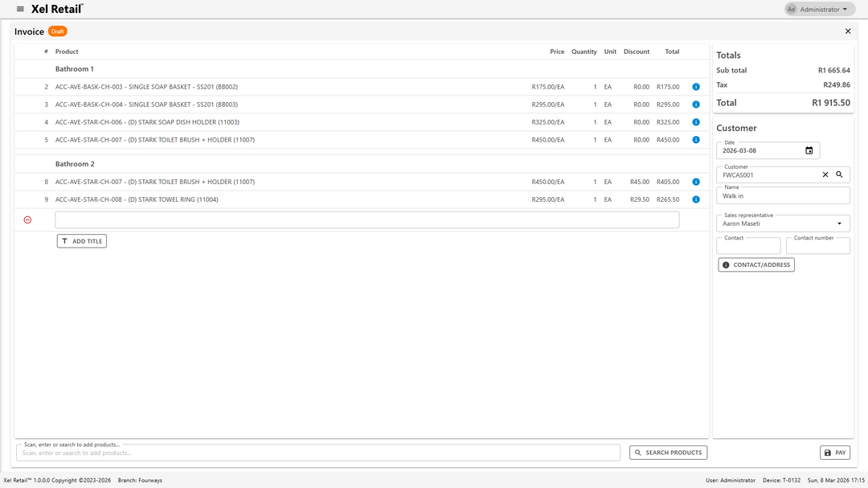Remove the empty line with red minus icon
Image resolution: width=868 pixels, height=488 pixels.
pyautogui.click(x=27, y=219)
